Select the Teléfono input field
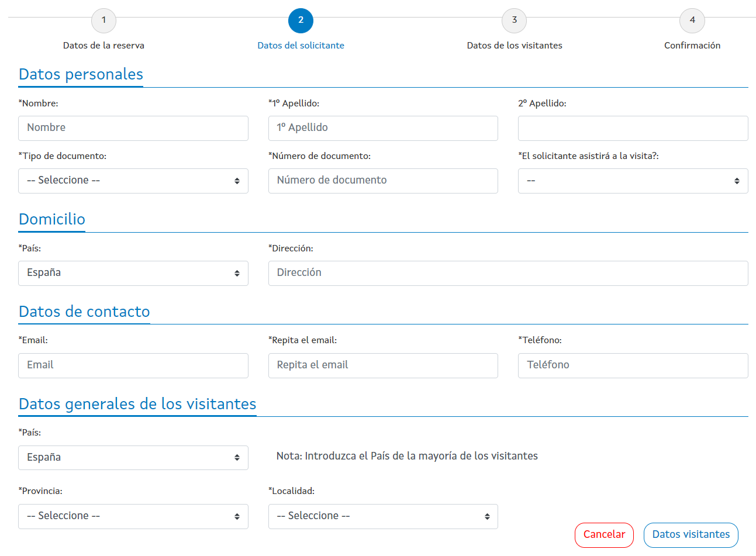Viewport: 756px width, 556px height. click(633, 365)
